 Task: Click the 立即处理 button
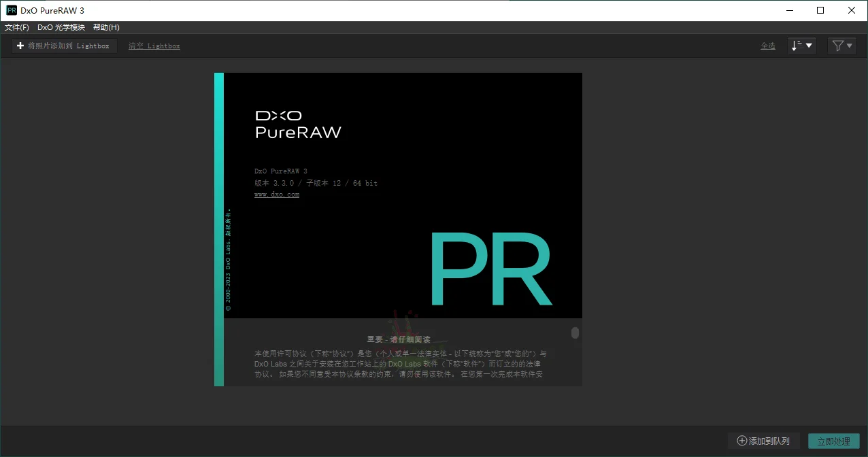[833, 441]
